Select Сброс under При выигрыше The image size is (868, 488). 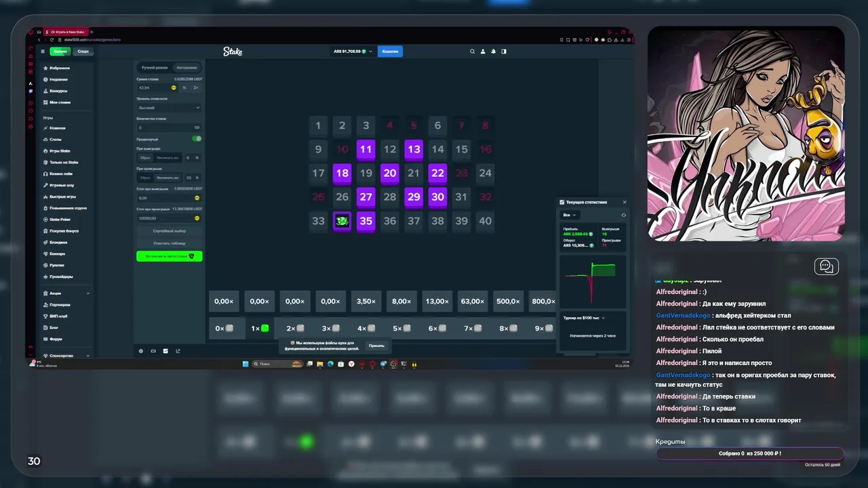145,158
